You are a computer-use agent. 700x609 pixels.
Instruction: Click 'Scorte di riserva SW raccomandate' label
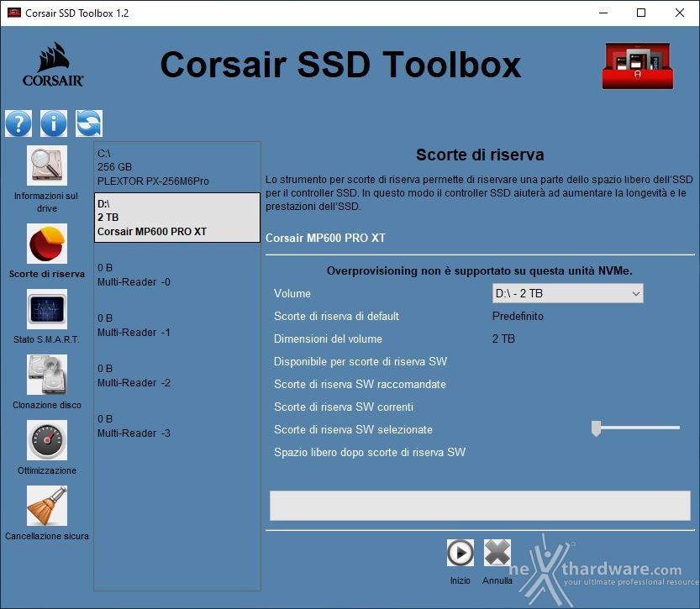(x=360, y=385)
